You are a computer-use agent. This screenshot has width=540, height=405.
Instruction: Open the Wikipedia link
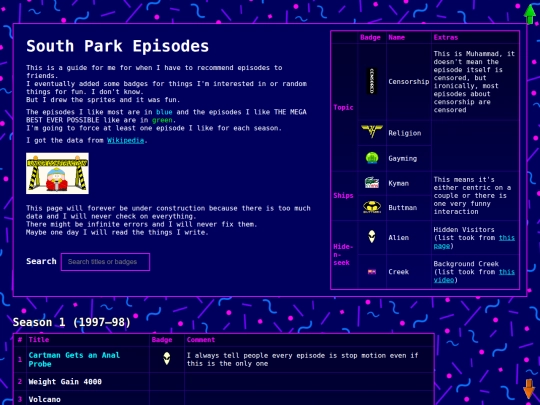tap(125, 140)
